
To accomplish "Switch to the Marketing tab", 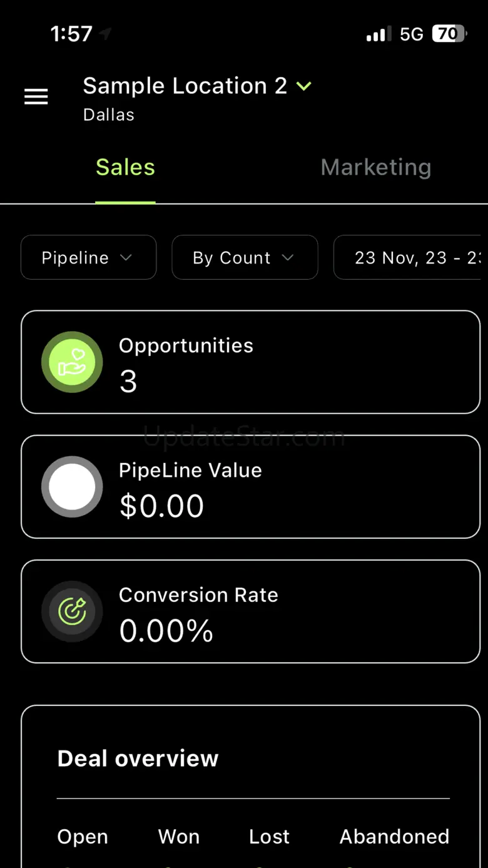I will [x=375, y=168].
